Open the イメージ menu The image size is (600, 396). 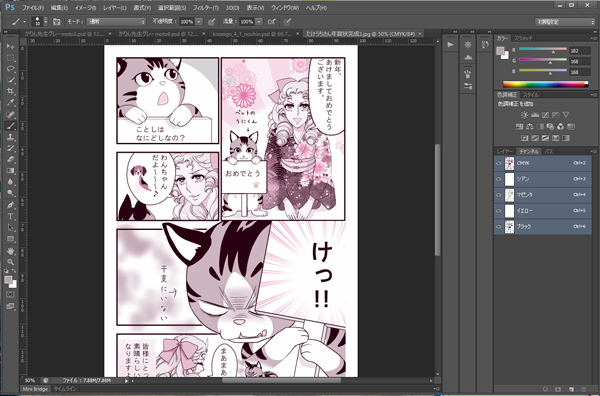point(85,8)
